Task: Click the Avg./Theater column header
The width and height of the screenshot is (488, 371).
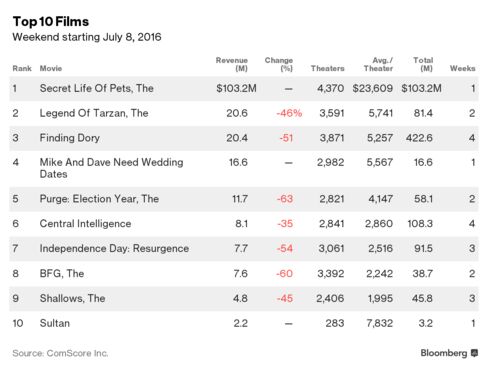Action: pos(378,64)
